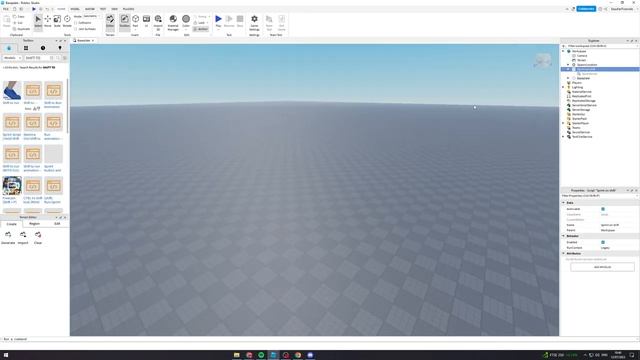Open the Edit tab in Terrain Editor
640x360 pixels.
click(x=57, y=224)
